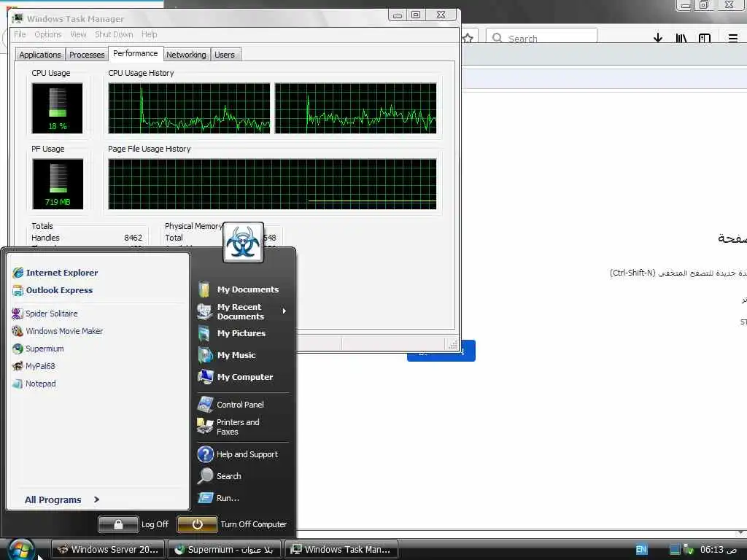Image resolution: width=747 pixels, height=560 pixels.
Task: Toggle the browser sidebar icon
Action: click(705, 38)
